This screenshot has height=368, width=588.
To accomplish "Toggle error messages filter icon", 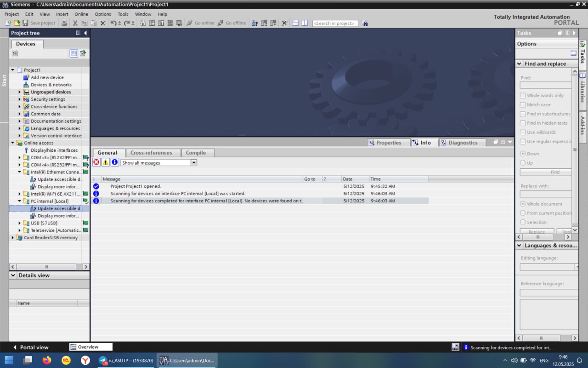I will click(96, 162).
